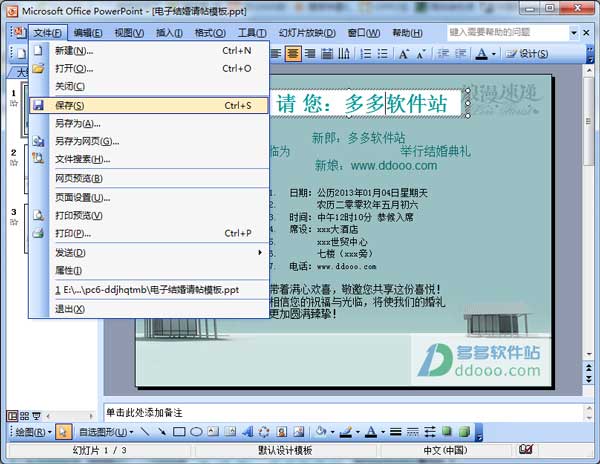Toggle align right button

pos(310,54)
